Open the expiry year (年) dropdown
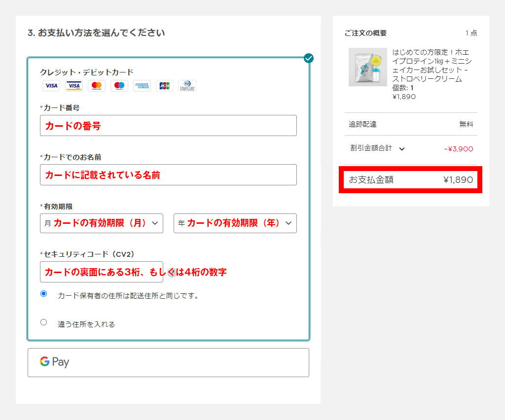 pos(235,223)
